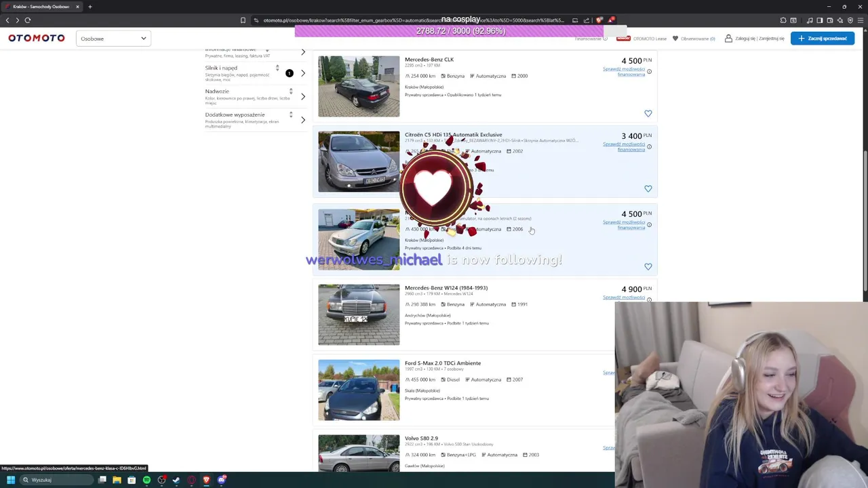Expand the Nadwozie filter section
The height and width of the screenshot is (488, 868).
coord(303,96)
